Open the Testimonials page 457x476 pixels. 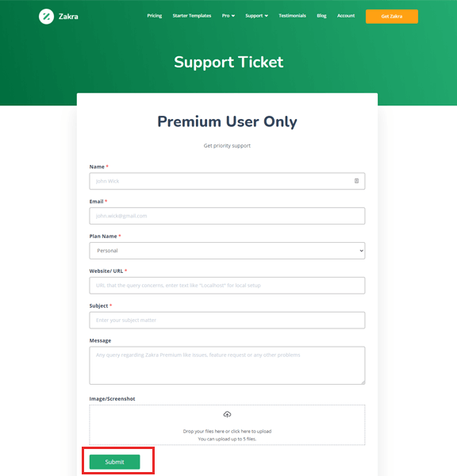click(293, 16)
